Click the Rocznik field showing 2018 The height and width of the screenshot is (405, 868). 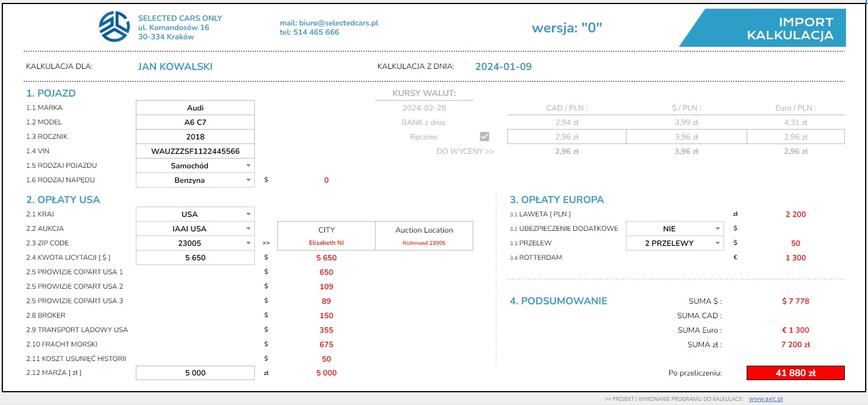[195, 137]
